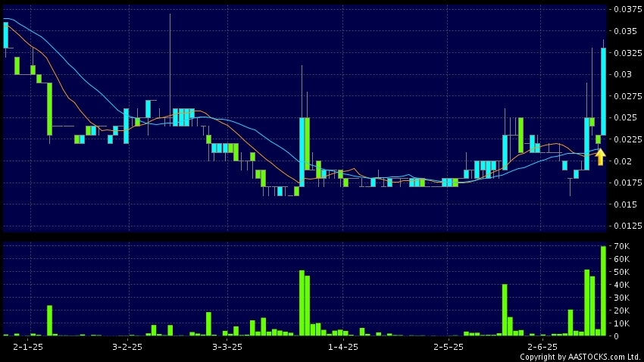Viewport: 644px width, 362px height.
Task: Click the 0.0275 price axis label
Action: 627,96
